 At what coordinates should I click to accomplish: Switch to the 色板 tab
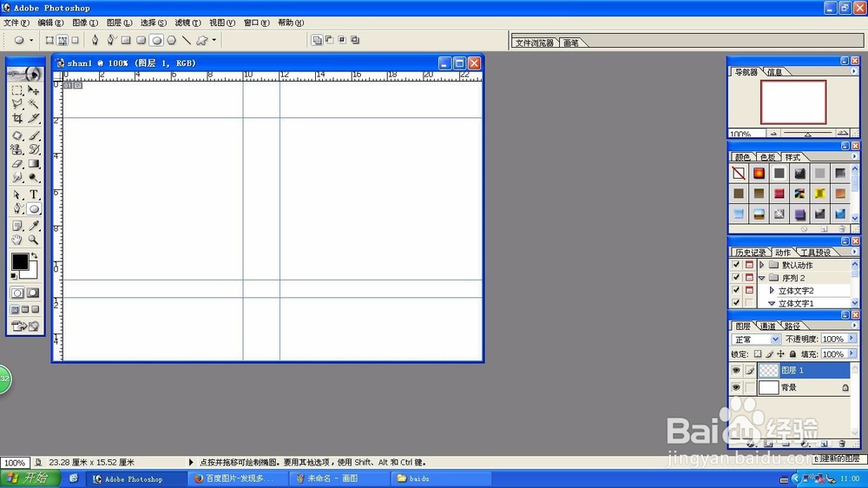pyautogui.click(x=767, y=157)
